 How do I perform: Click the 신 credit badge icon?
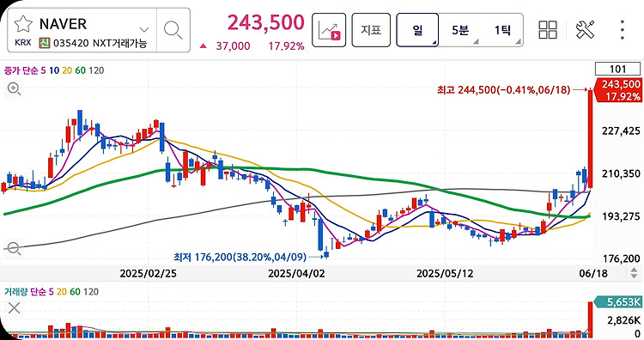pyautogui.click(x=45, y=43)
